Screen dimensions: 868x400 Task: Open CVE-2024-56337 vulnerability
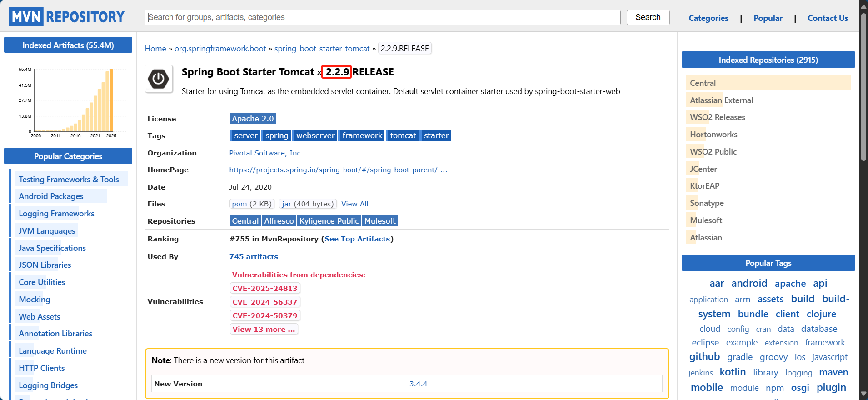pyautogui.click(x=265, y=302)
